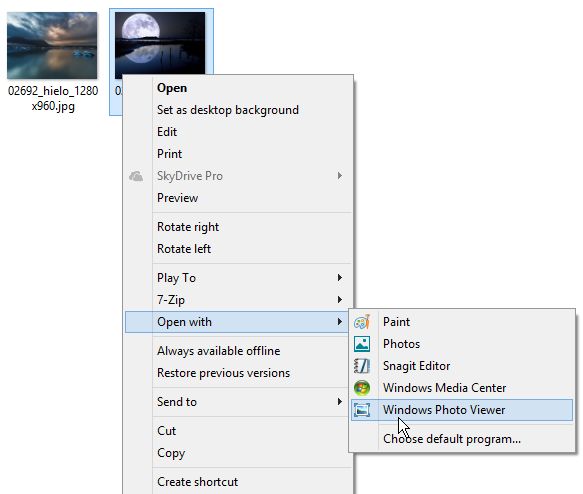Click the Snagit Editor icon
The image size is (583, 494).
coord(361,366)
